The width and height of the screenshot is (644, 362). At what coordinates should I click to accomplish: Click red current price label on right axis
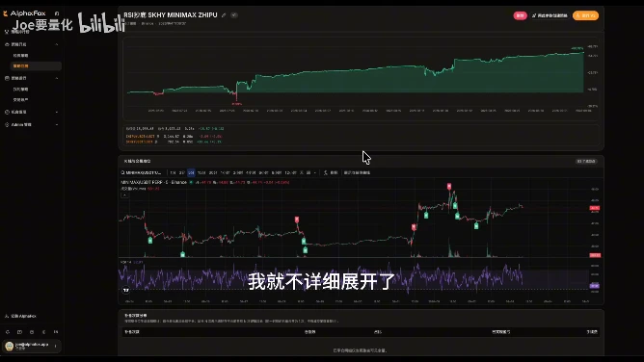click(x=594, y=208)
